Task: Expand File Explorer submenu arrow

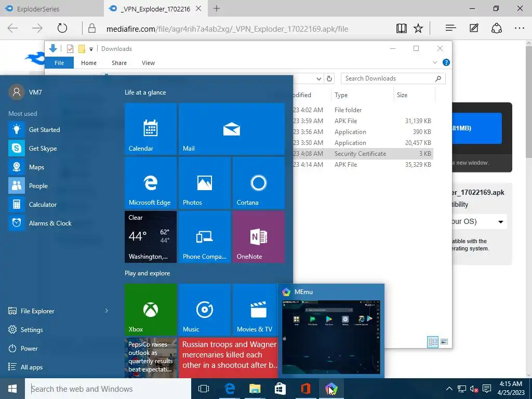Action: point(107,311)
